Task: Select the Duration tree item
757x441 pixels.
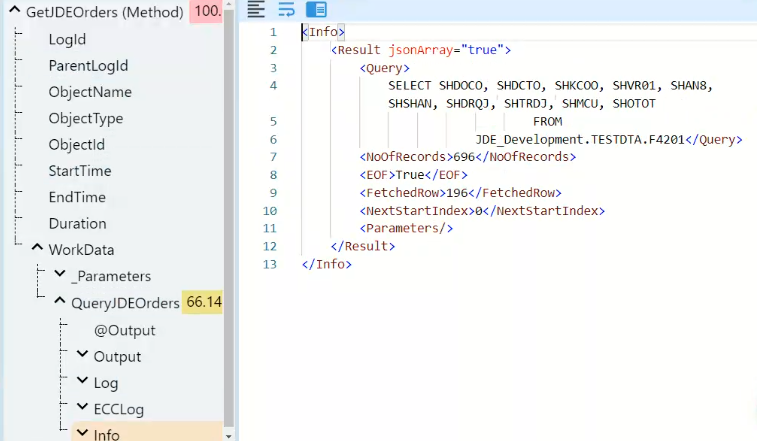Action: coord(77,224)
